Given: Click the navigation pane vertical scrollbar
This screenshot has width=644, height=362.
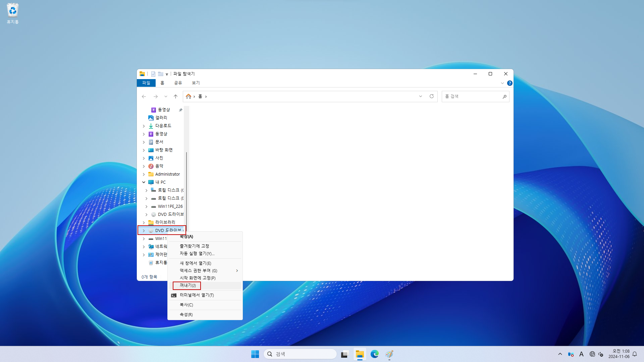Looking at the screenshot, I should pyautogui.click(x=186, y=188).
